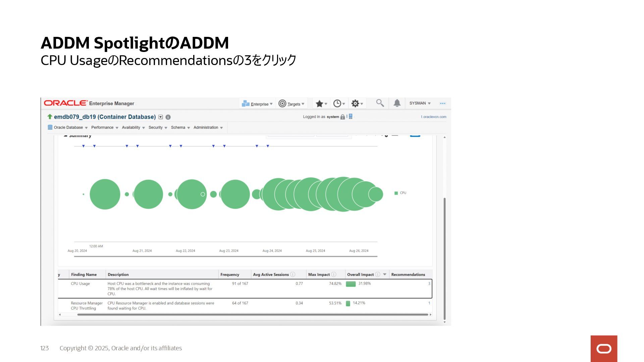Image resolution: width=644 pixels, height=362 pixels.
Task: Click the green up-status arrow icon
Action: [x=50, y=116]
